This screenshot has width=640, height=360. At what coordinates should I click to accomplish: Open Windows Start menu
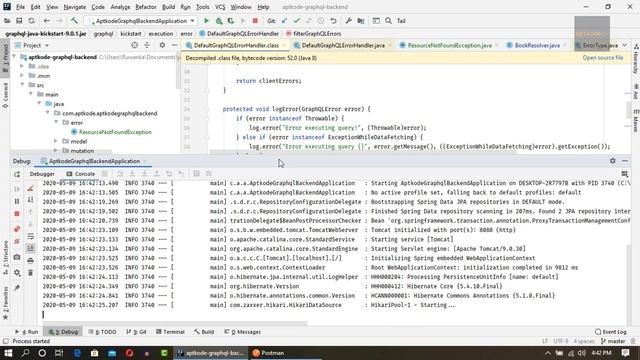tap(8, 353)
